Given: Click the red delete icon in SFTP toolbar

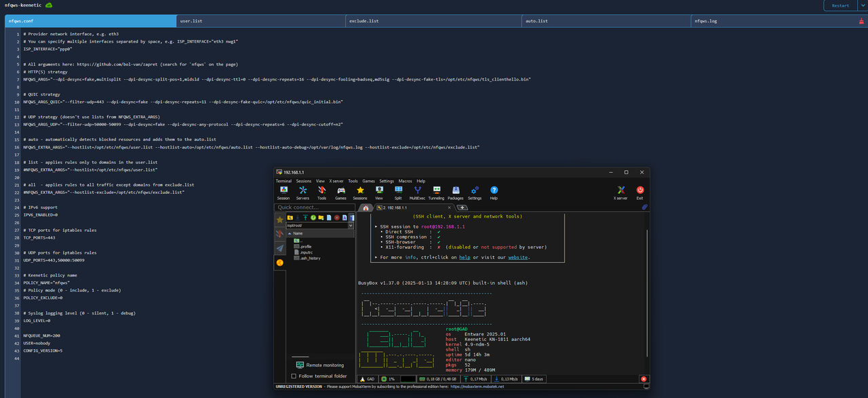Looking at the screenshot, I should coord(336,218).
